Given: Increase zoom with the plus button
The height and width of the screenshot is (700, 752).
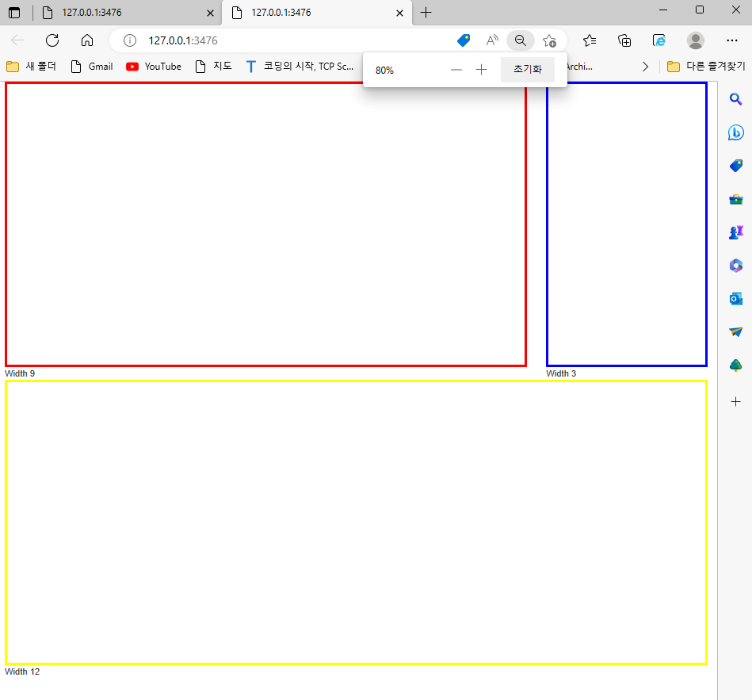Looking at the screenshot, I should coord(481,70).
